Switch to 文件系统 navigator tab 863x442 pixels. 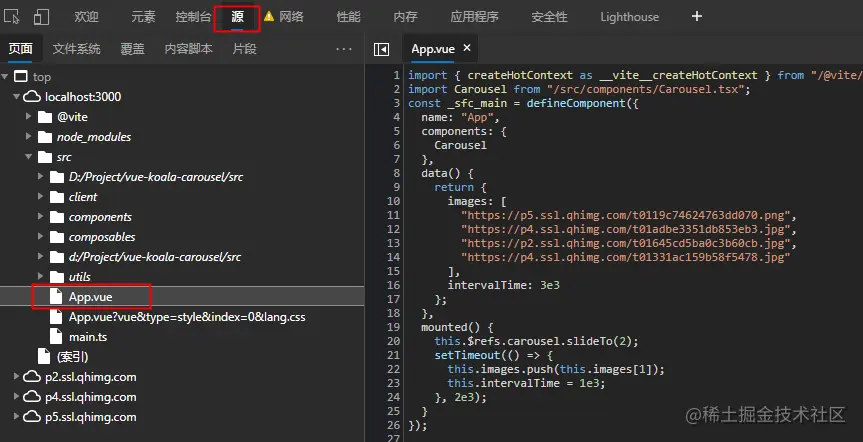(x=77, y=49)
